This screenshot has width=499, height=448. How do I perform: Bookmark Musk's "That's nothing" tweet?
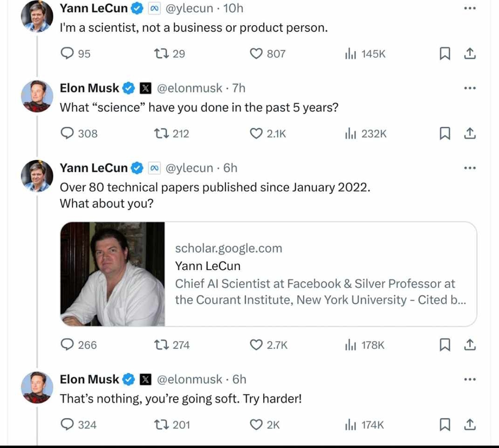pyautogui.click(x=445, y=425)
